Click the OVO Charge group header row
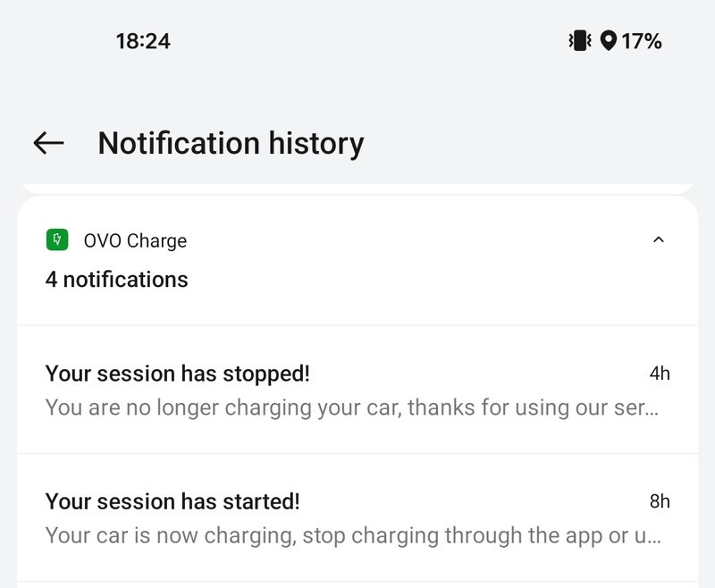Screen dimensions: 715x588 click(x=357, y=260)
